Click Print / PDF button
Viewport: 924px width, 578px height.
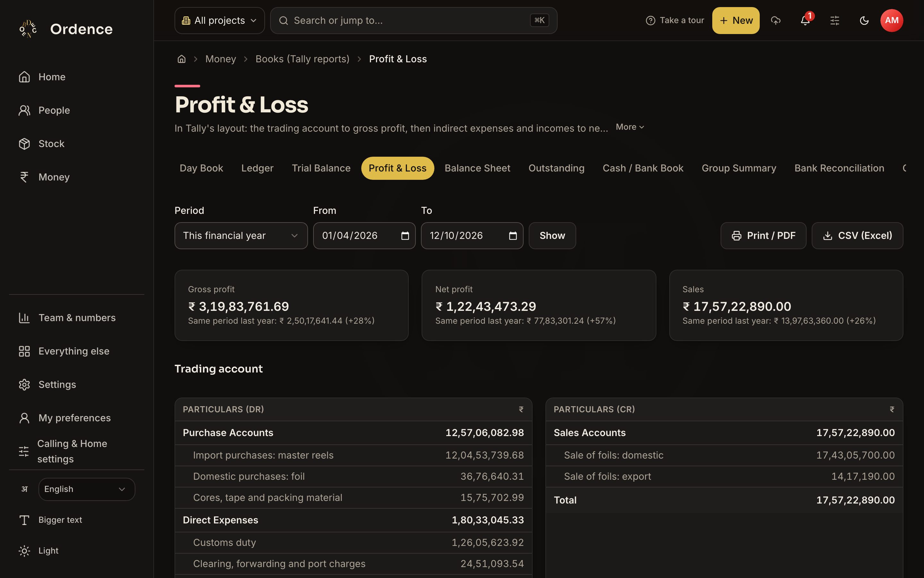point(763,236)
